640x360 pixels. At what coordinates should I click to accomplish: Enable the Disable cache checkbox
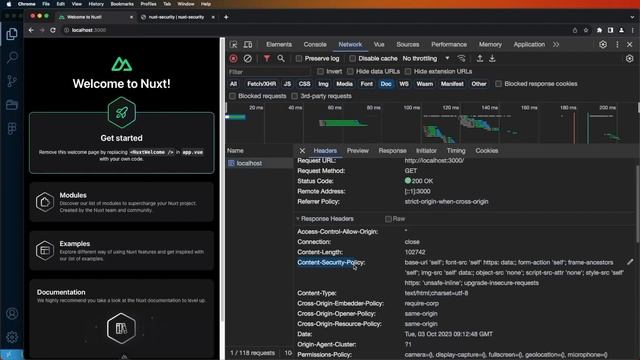353,59
